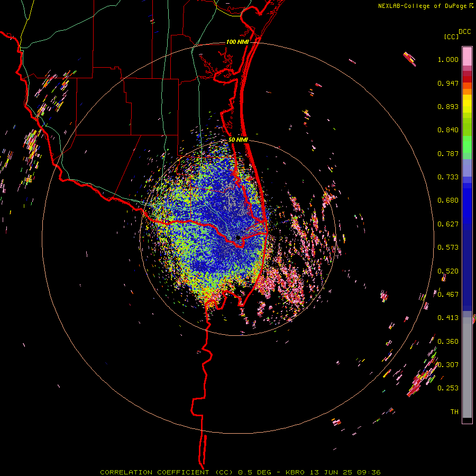Select the 0.787 scale value
The height and width of the screenshot is (476, 476).
[x=448, y=153]
